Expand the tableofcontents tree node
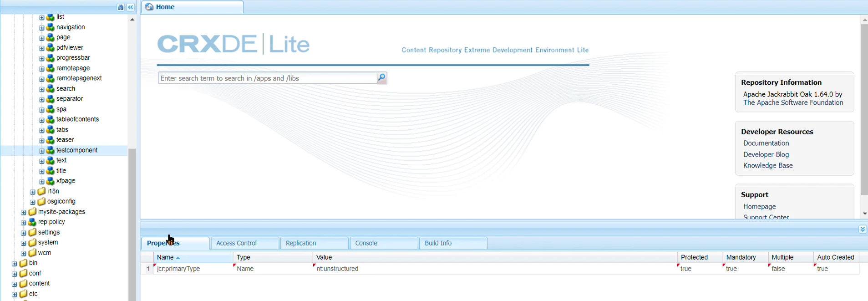 tap(41, 120)
